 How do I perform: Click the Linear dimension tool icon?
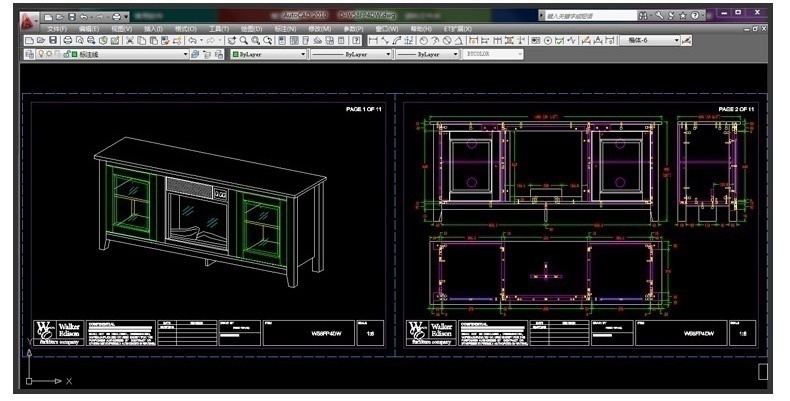coord(373,40)
